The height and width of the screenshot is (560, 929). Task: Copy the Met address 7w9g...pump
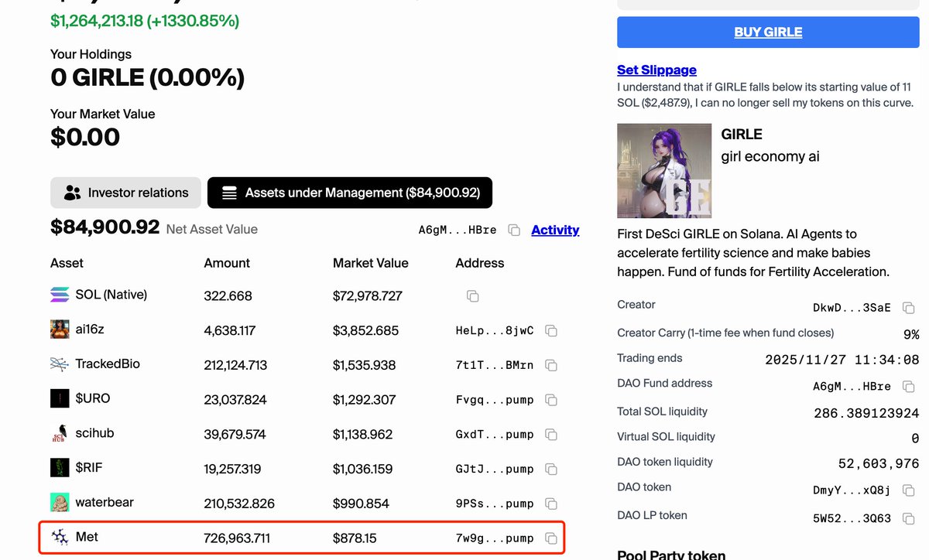coord(551,538)
